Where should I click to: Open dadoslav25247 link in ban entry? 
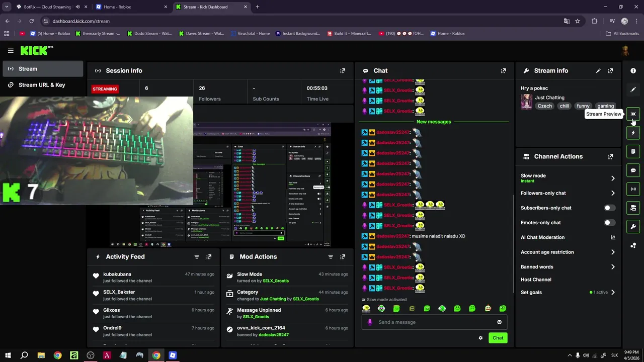pyautogui.click(x=274, y=335)
